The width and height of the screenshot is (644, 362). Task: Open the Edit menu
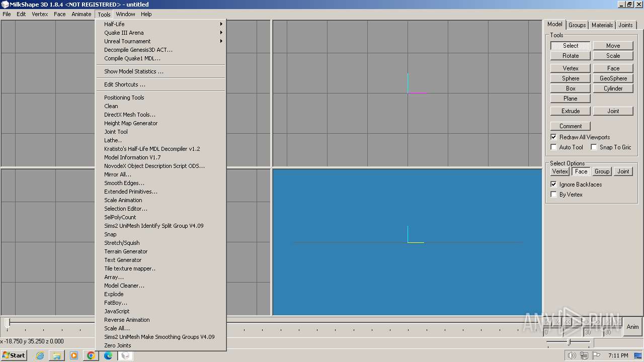pyautogui.click(x=21, y=14)
